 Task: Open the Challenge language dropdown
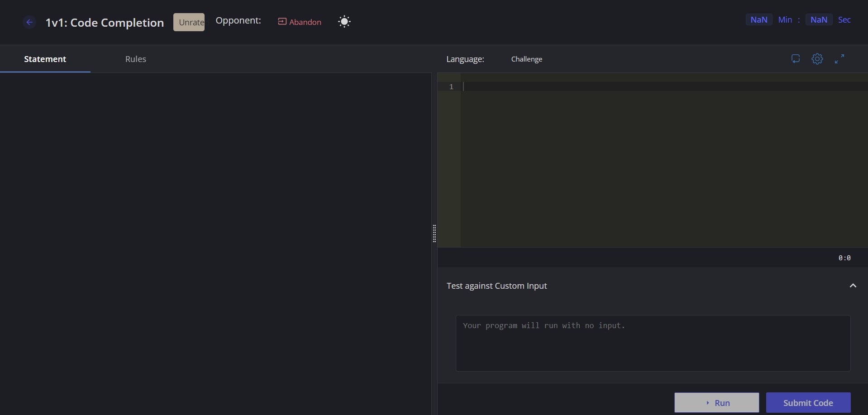pyautogui.click(x=527, y=59)
